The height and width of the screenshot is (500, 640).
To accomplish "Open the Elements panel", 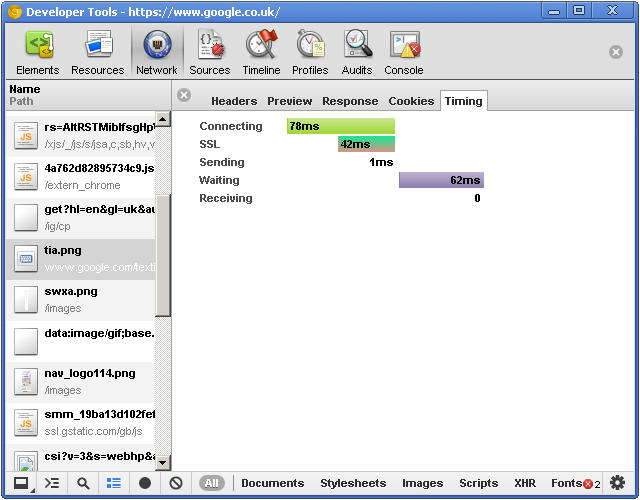I will (x=38, y=52).
